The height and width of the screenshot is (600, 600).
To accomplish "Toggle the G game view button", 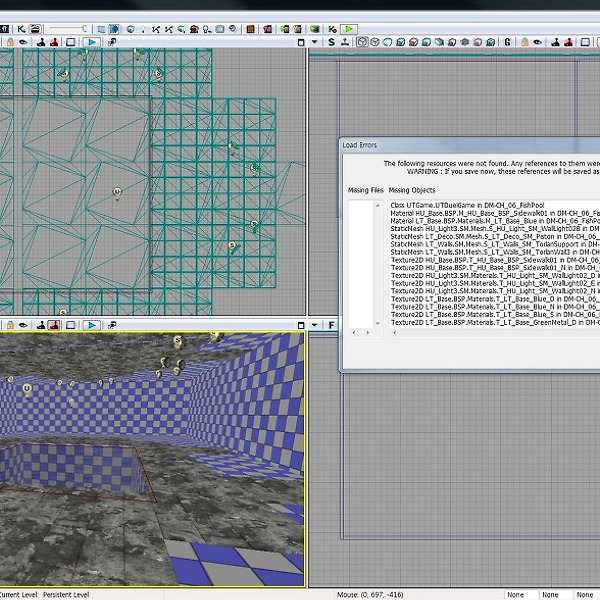I will (x=508, y=42).
